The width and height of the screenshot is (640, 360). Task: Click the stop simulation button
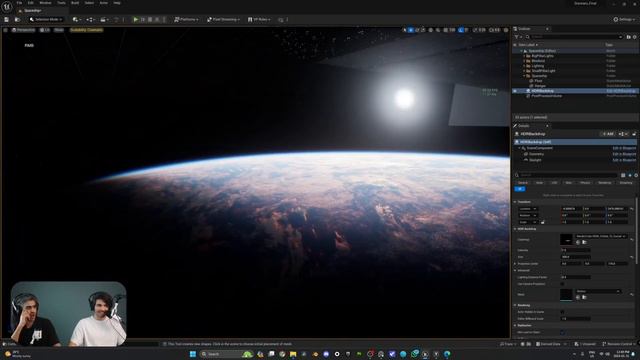tap(150, 19)
